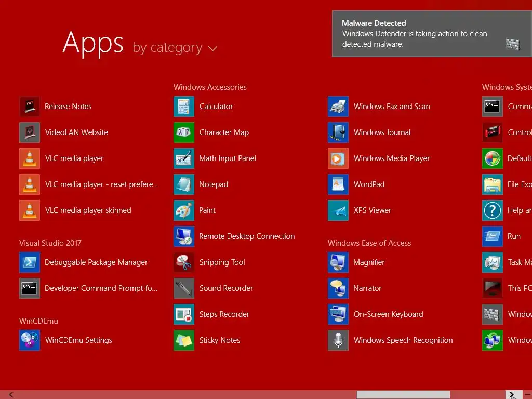This screenshot has width=532, height=399.
Task: Launch VLC media player icon
Action: (30, 158)
